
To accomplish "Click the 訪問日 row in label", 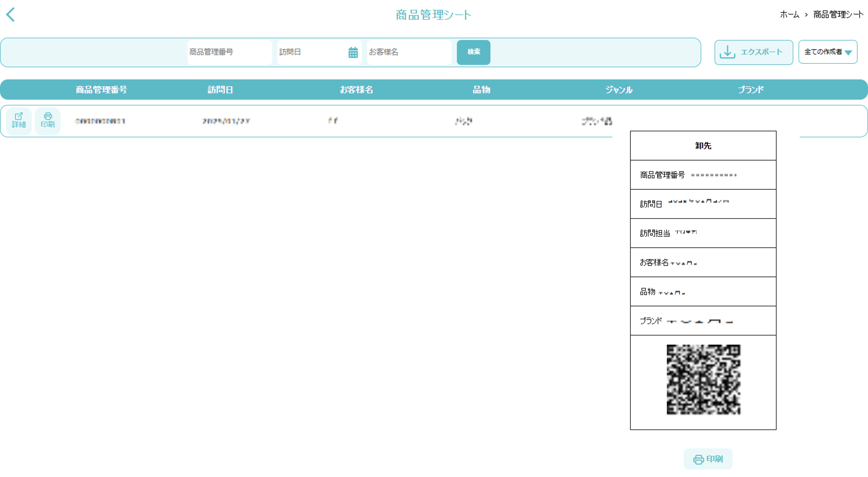I will click(x=703, y=204).
